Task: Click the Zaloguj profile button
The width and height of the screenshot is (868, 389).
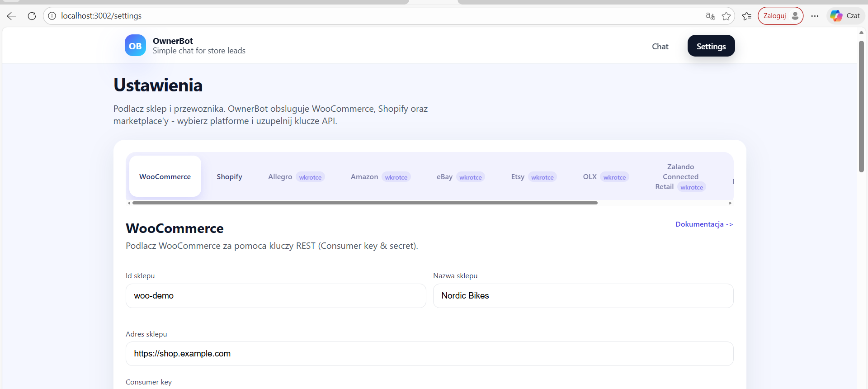Action: [780, 16]
